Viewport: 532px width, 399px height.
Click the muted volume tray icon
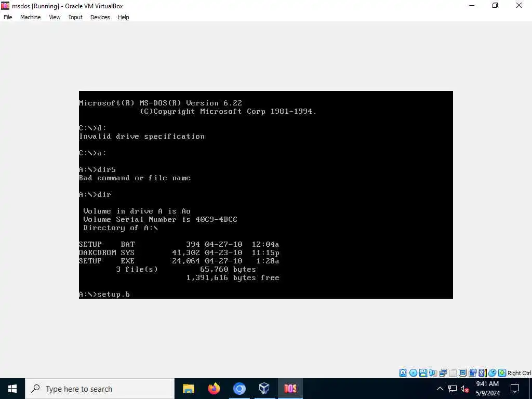point(465,389)
